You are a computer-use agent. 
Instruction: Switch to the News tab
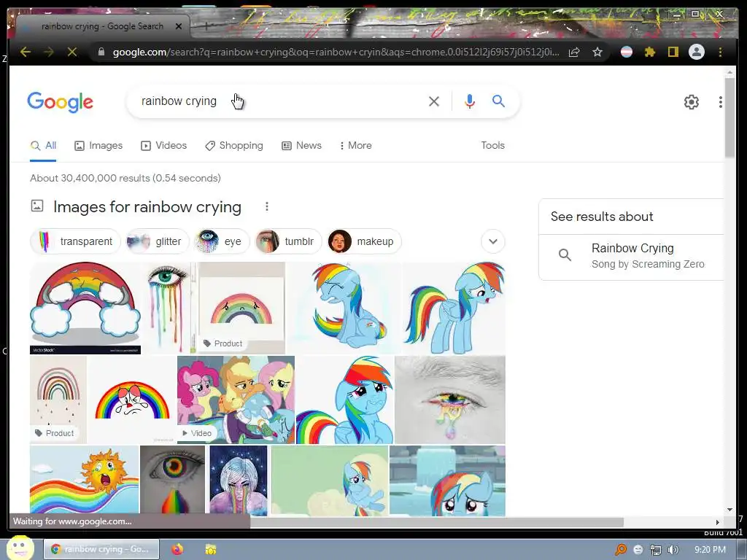point(301,146)
